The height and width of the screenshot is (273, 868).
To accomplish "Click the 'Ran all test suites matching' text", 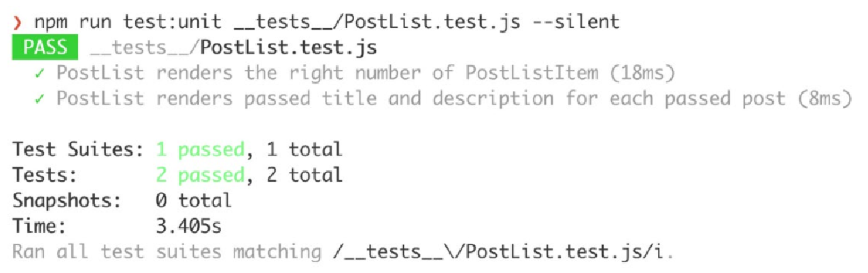I will click(167, 252).
